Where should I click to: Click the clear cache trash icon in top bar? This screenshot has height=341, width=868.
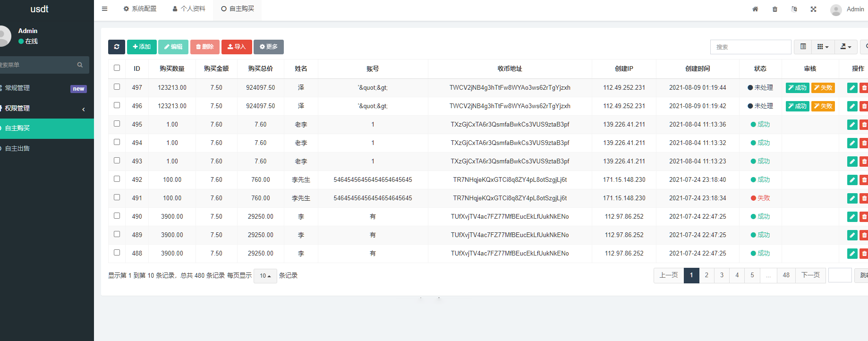(774, 9)
